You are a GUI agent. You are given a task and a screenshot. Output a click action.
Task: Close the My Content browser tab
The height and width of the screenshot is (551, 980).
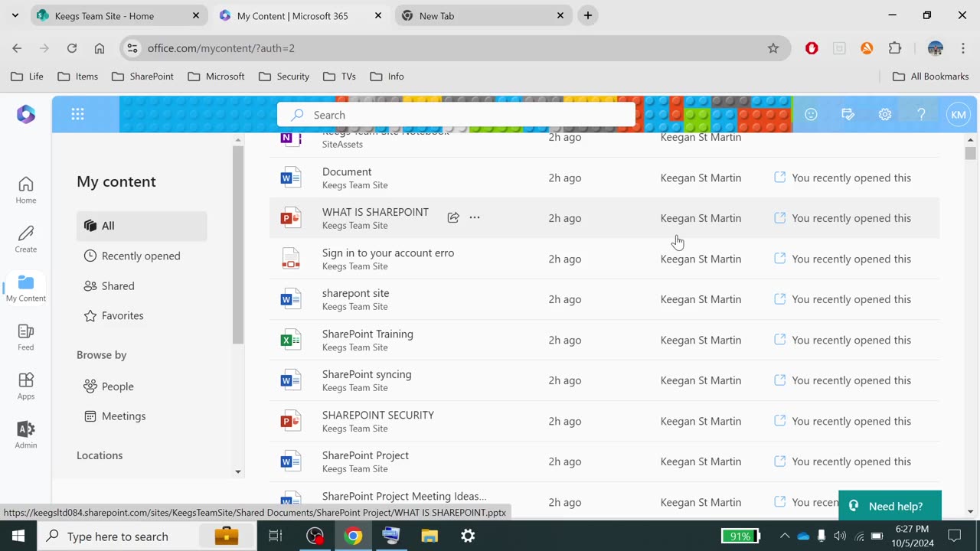pyautogui.click(x=378, y=15)
